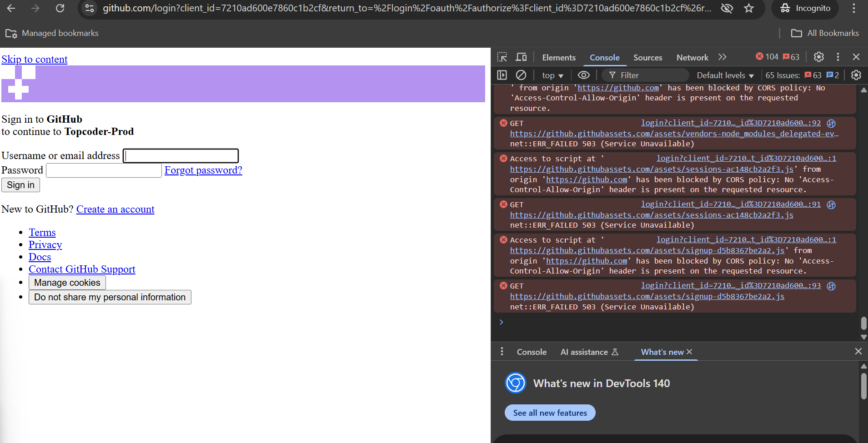Reload the page using browser refresh icon

(x=60, y=8)
